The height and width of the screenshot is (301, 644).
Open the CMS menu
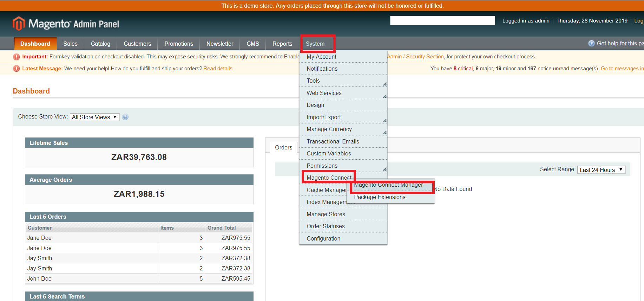click(x=253, y=44)
